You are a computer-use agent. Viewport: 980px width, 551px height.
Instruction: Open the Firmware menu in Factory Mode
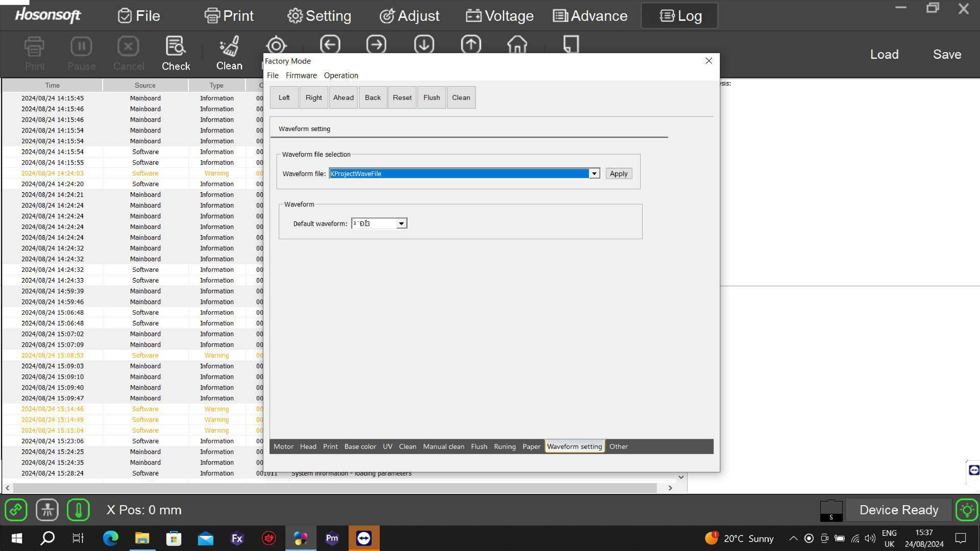coord(301,75)
